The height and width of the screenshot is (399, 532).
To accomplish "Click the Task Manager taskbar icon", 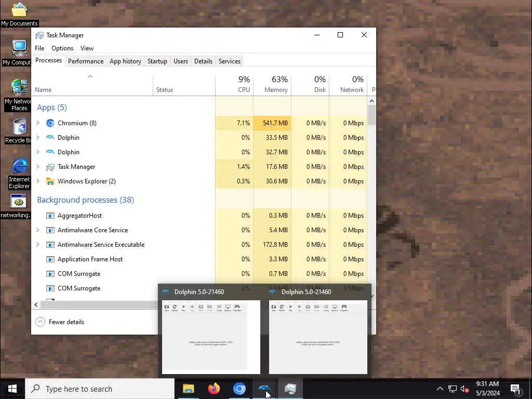I will tap(290, 389).
